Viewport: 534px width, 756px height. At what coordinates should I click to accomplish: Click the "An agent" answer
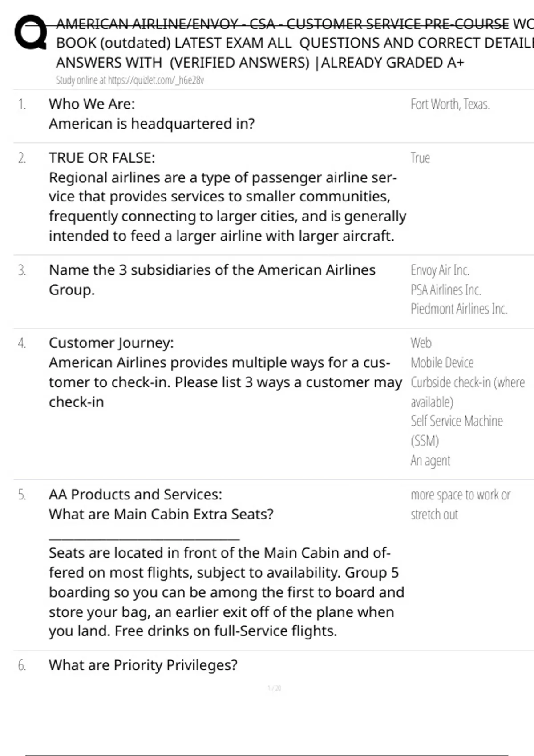pos(430,461)
